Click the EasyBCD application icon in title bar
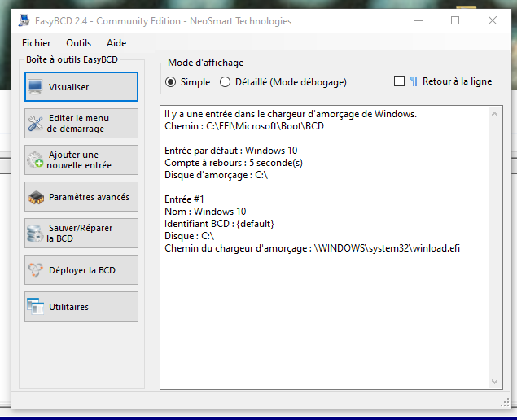Image resolution: width=517 pixels, height=420 pixels. 24,21
